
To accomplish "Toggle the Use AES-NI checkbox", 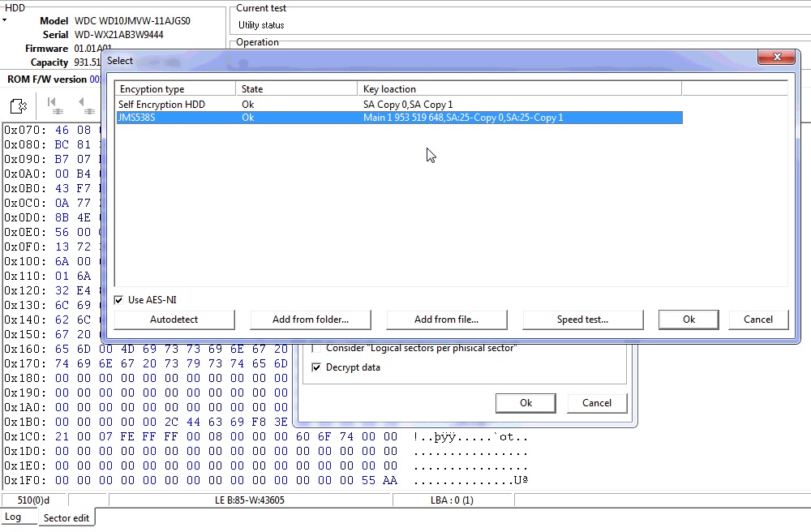I will click(118, 300).
